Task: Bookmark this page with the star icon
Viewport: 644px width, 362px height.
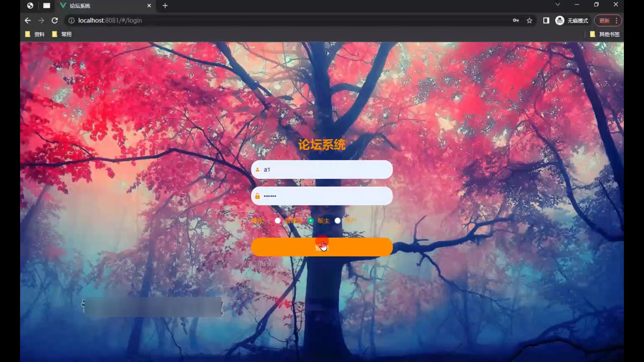Action: click(529, 20)
